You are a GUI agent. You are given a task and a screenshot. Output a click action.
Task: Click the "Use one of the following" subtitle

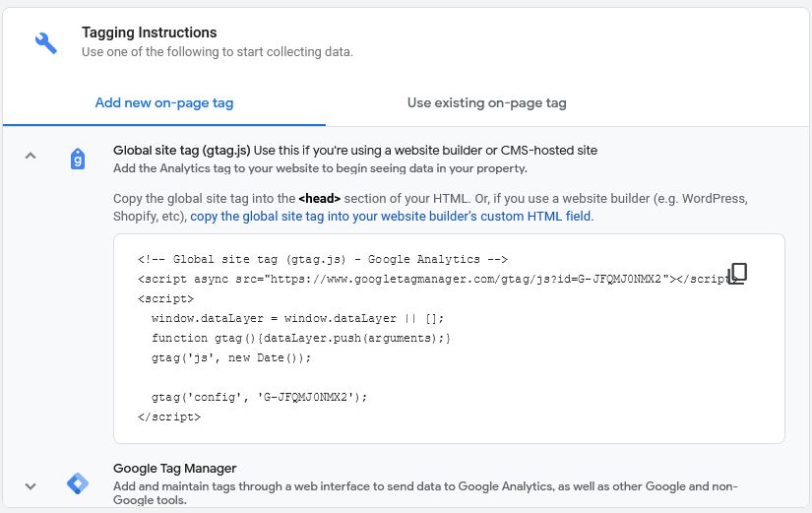pyautogui.click(x=217, y=52)
